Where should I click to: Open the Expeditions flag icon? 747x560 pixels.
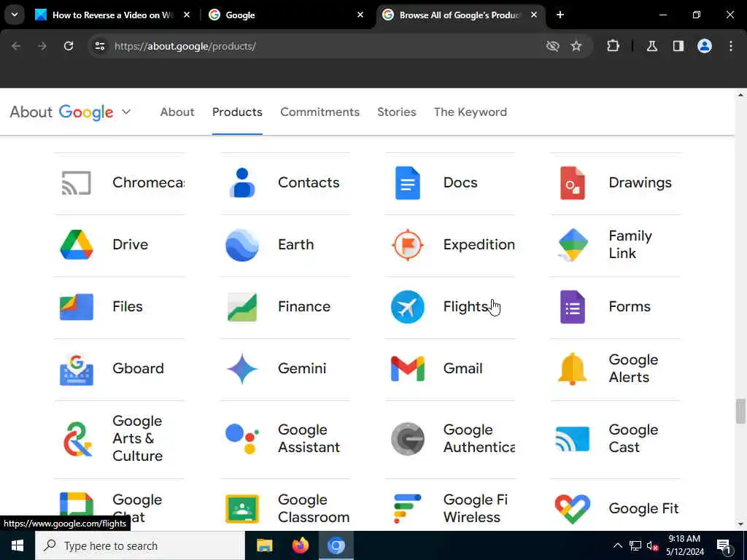coord(408,245)
